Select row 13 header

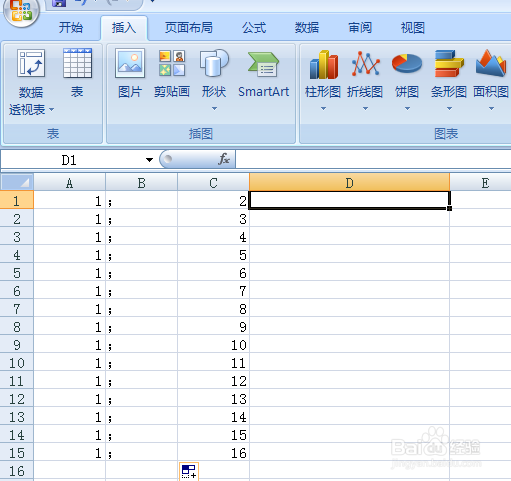pos(17,416)
